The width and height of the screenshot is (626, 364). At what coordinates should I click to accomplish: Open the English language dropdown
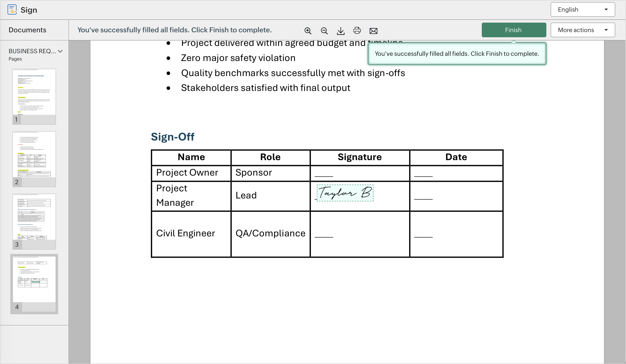pos(583,9)
